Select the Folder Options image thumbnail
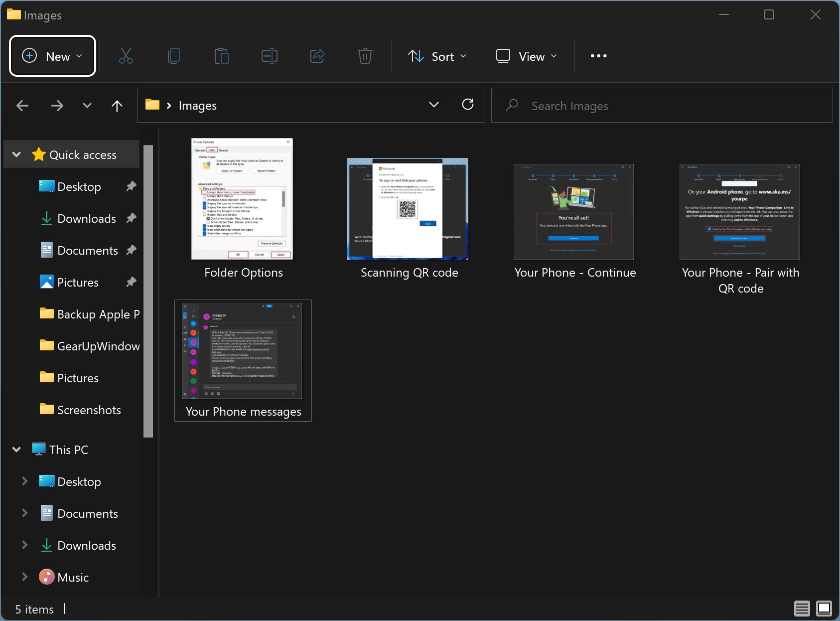840x621 pixels. 242,199
